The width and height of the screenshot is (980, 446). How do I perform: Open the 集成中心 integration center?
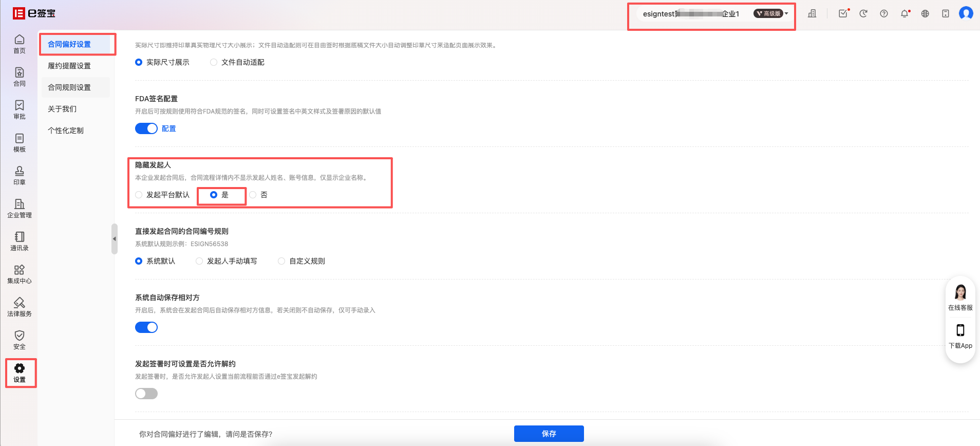[x=20, y=274]
